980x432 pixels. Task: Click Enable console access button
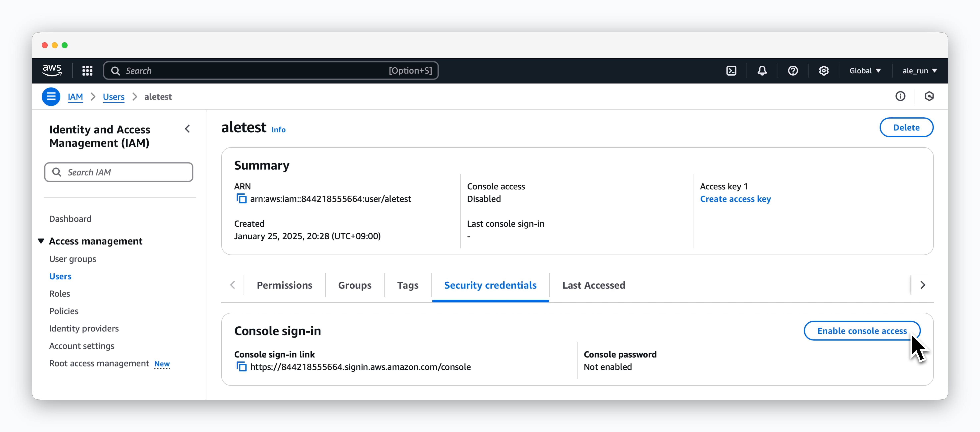point(862,331)
